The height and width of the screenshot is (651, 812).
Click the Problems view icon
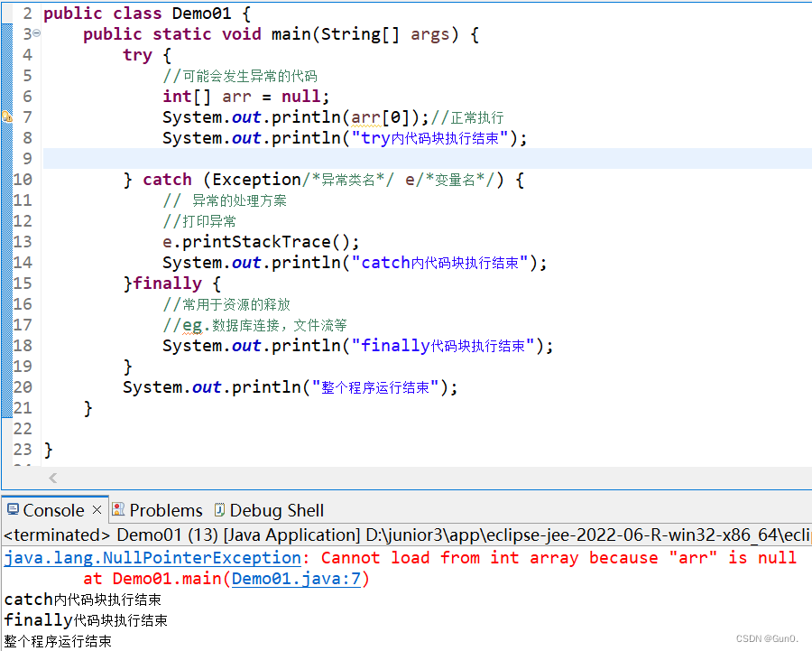(x=118, y=510)
